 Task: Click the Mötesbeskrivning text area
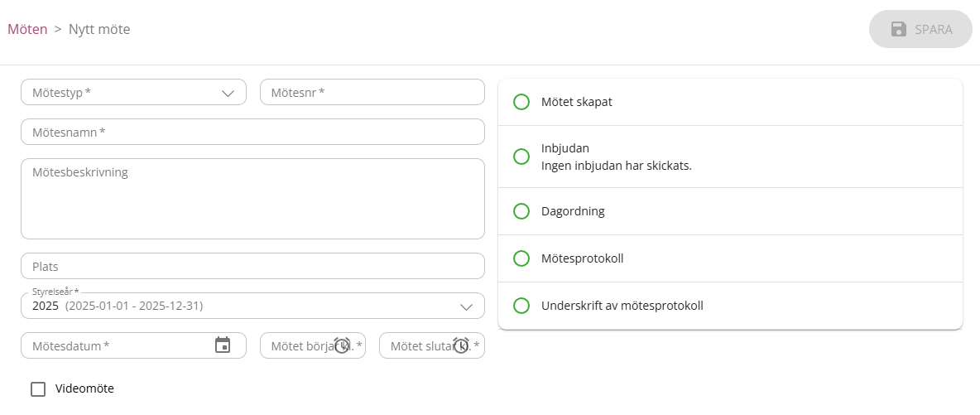[x=252, y=199]
